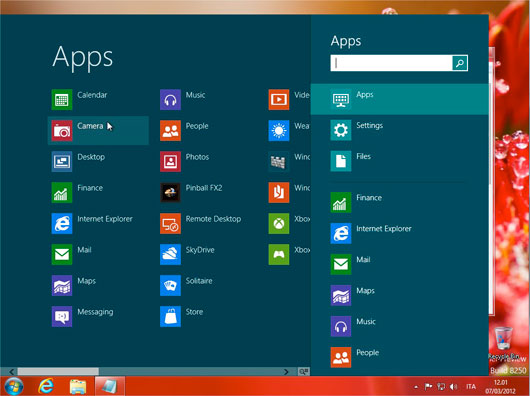This screenshot has height=396, width=530.
Task: Select the Apps search category
Action: 399,99
